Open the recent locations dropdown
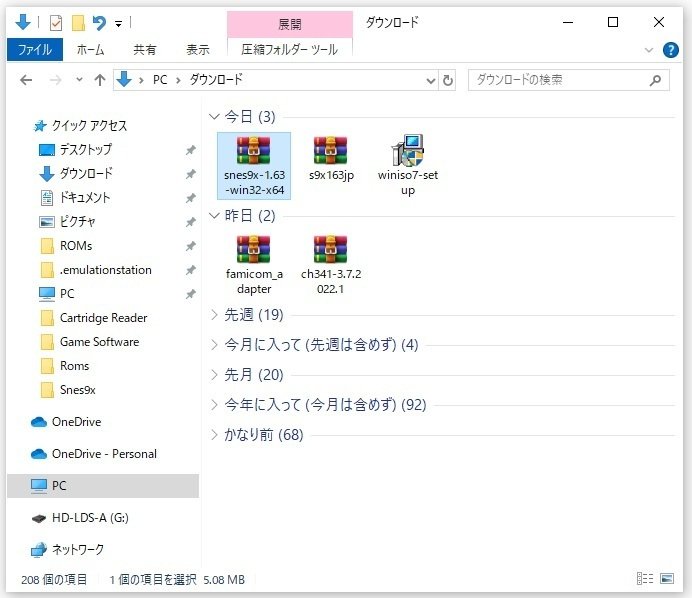This screenshot has height=598, width=692. [79, 80]
